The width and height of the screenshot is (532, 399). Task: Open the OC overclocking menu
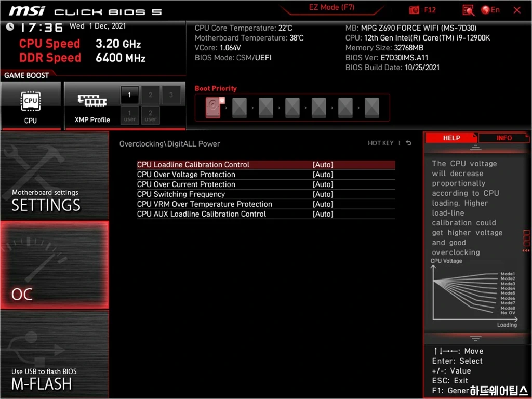(54, 265)
